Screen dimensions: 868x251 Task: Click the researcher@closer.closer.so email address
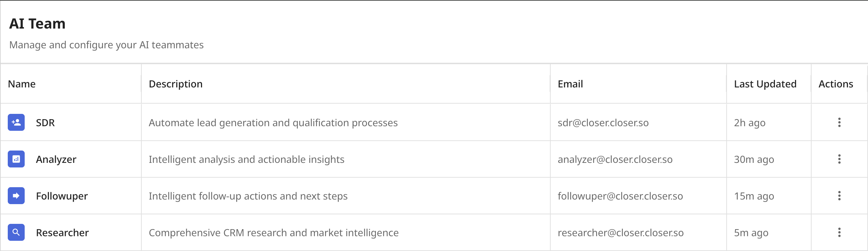[621, 233]
